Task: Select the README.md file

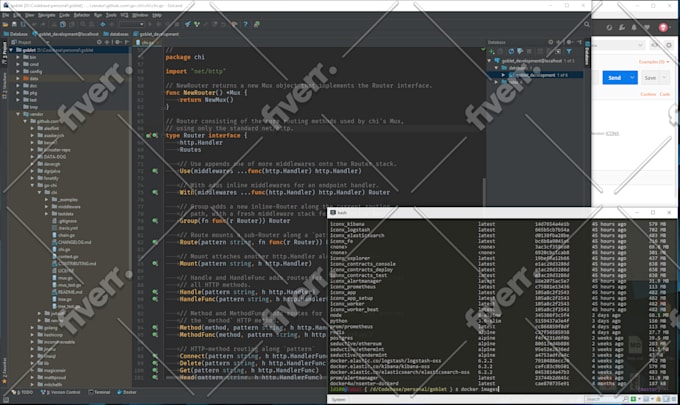Action: [x=67, y=292]
